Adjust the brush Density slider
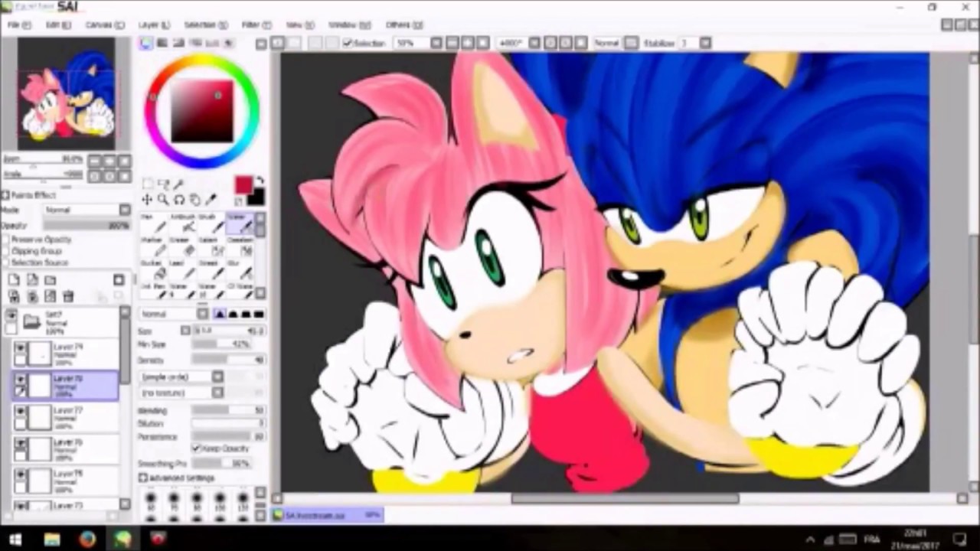 [228, 360]
